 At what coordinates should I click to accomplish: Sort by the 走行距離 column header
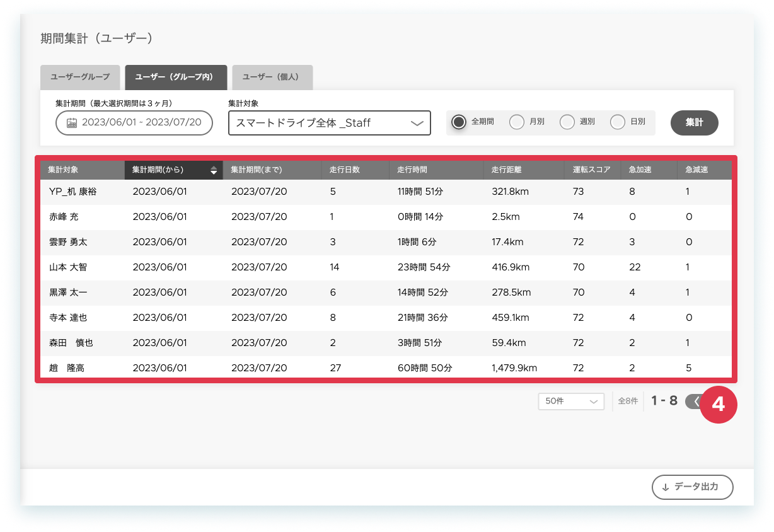point(524,170)
